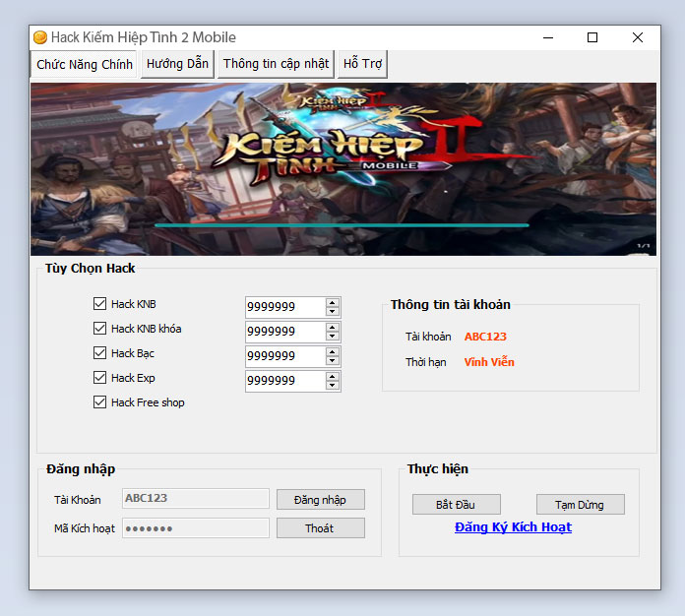This screenshot has height=616, width=685.
Task: Increase the Hack Exp value with up arrow
Action: pos(333,377)
